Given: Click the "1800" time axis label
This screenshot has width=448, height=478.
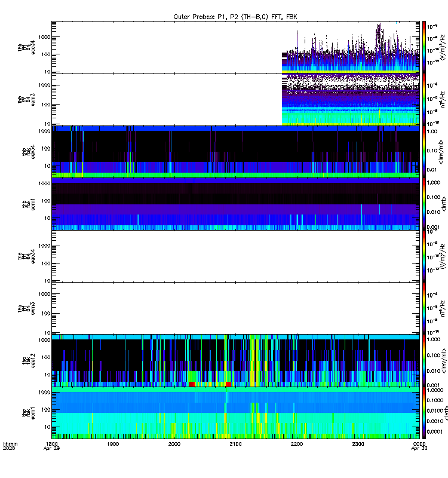Looking at the screenshot, I should 52,444.
